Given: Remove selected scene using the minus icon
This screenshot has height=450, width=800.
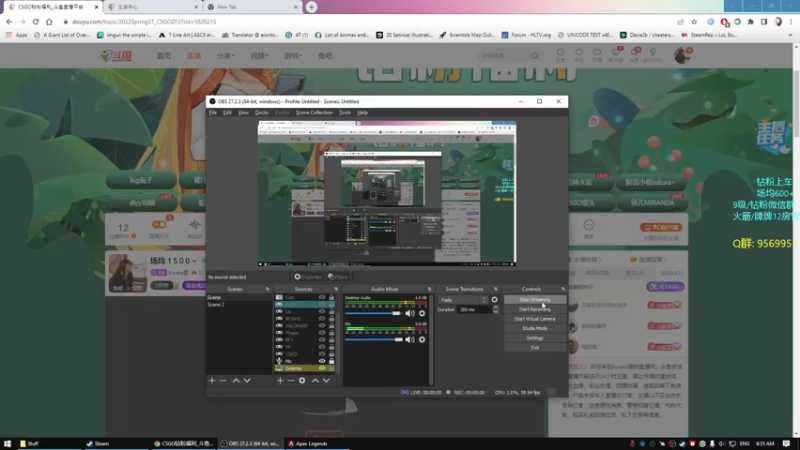Looking at the screenshot, I should [x=223, y=381].
